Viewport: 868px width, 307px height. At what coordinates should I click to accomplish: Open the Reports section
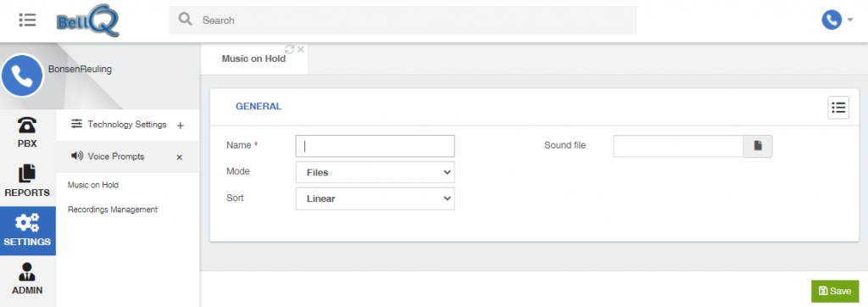click(x=28, y=181)
